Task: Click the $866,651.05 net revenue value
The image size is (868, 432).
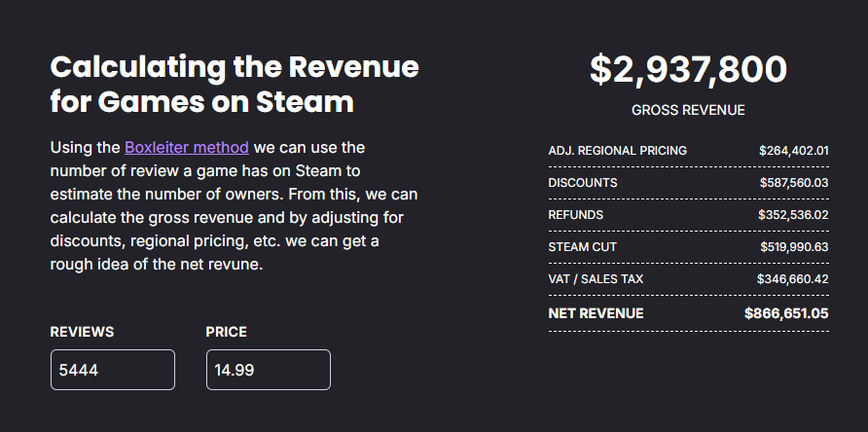Action: [x=786, y=313]
